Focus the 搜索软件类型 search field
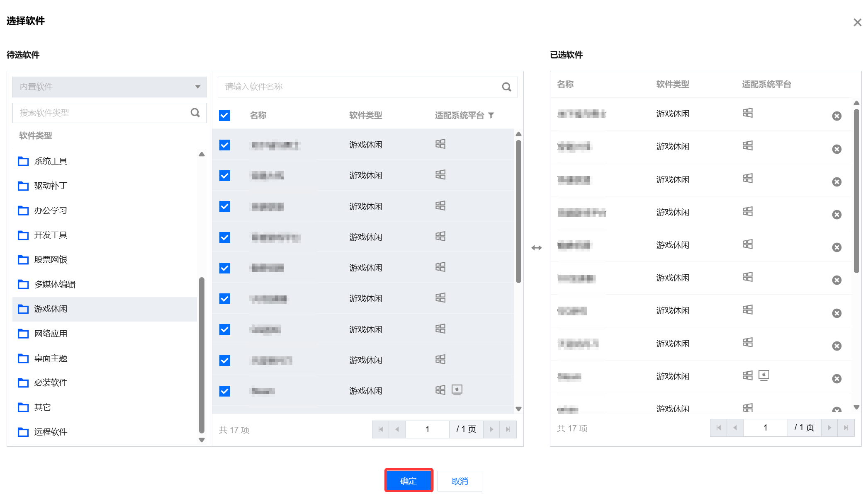Viewport: 868px width, 496px height. click(109, 113)
